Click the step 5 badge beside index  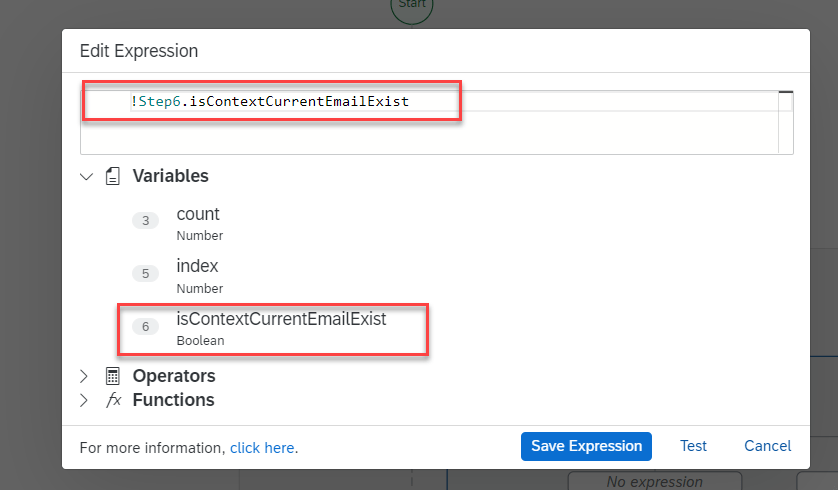[x=145, y=273]
